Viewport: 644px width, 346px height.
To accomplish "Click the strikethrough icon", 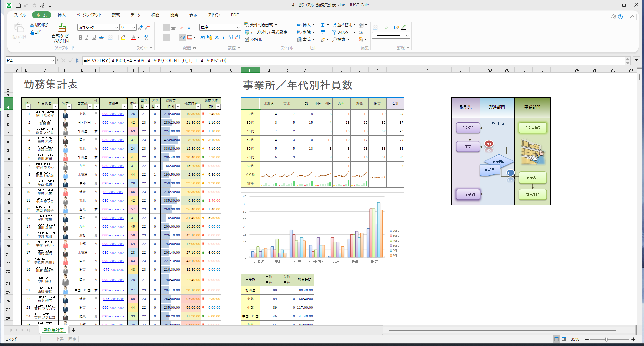I will (101, 38).
